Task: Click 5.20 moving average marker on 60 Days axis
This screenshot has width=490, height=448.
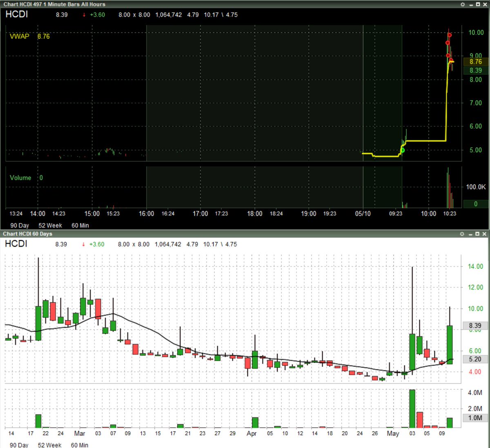Action: pyautogui.click(x=475, y=359)
